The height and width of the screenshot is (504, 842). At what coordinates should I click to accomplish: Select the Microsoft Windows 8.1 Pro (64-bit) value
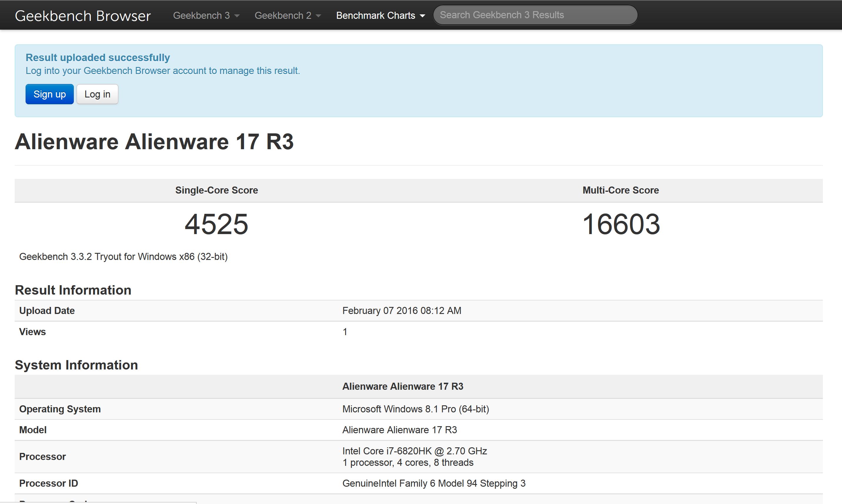(416, 409)
